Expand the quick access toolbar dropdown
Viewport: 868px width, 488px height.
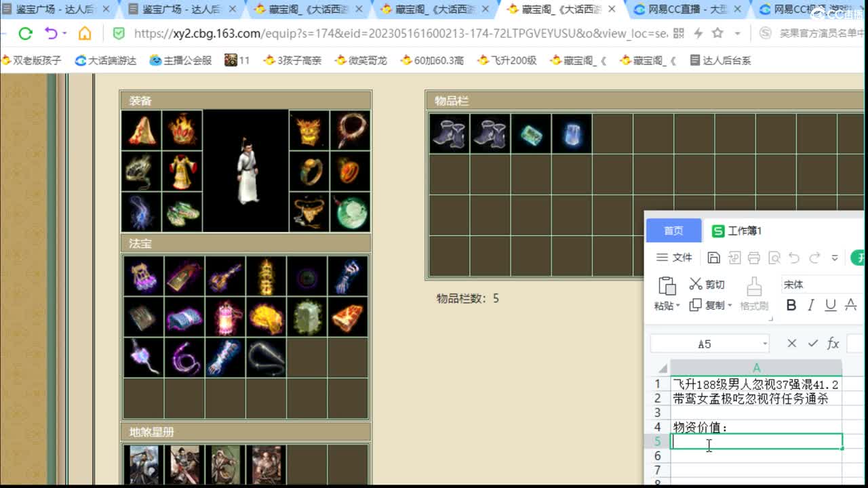click(835, 258)
